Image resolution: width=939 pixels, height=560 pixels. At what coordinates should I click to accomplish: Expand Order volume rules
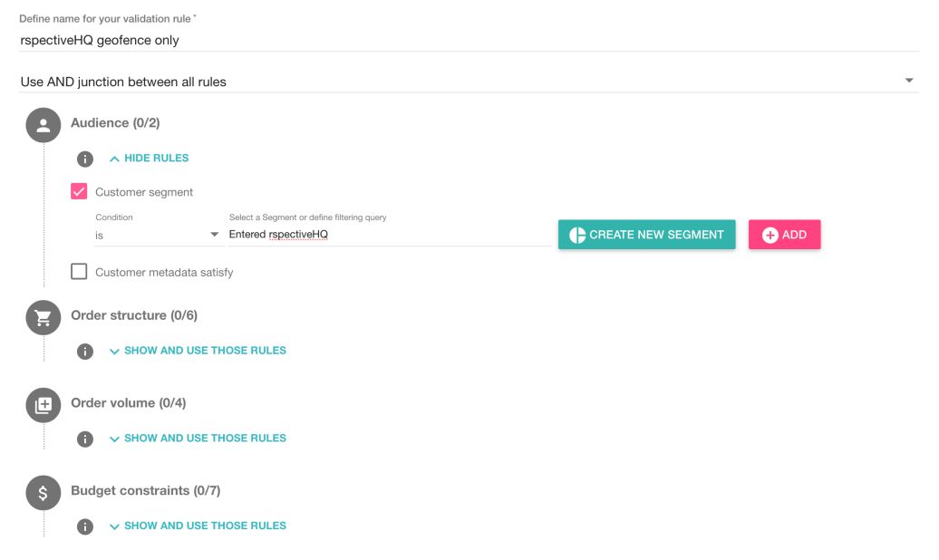[x=197, y=439]
